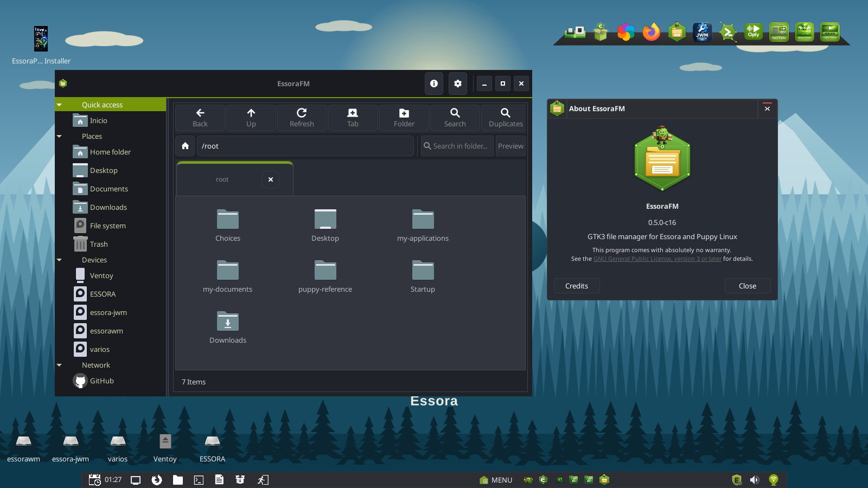Select the my-applications folder
This screenshot has width=868, height=488.
tap(423, 219)
